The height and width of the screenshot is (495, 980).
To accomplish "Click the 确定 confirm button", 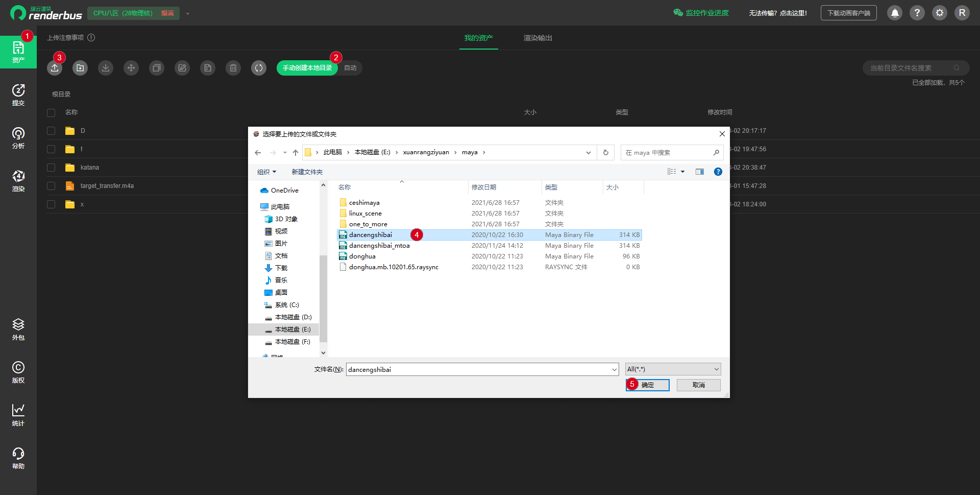I will click(x=648, y=385).
